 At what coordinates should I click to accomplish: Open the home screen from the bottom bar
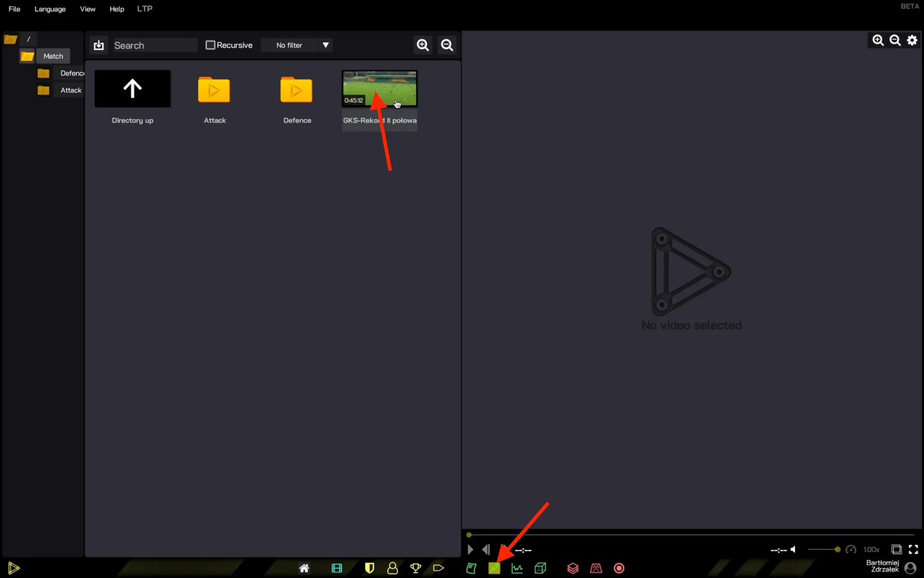point(304,568)
